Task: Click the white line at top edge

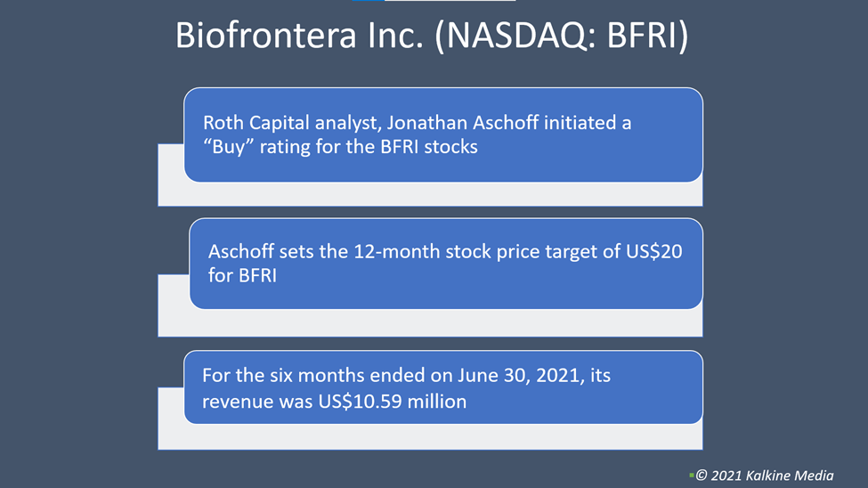Action: point(450,1)
